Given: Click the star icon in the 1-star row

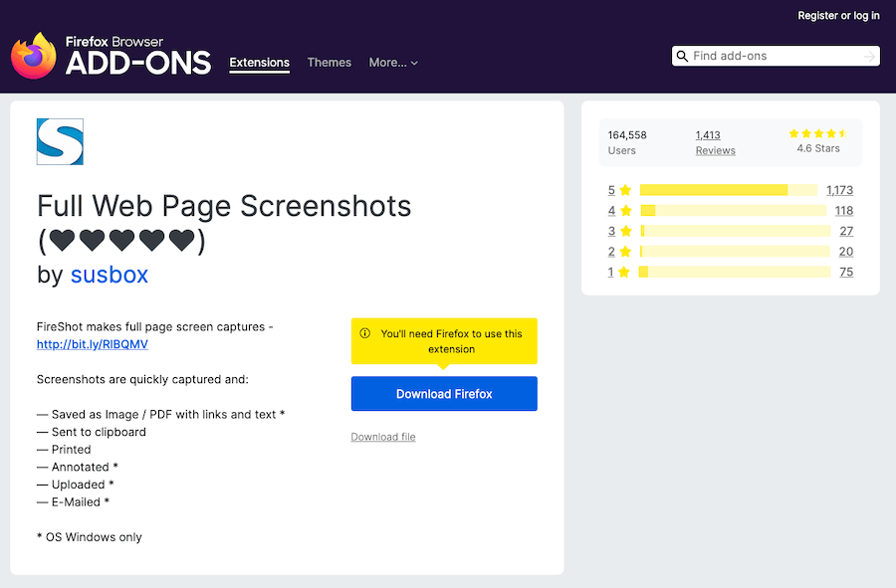Looking at the screenshot, I should point(624,273).
